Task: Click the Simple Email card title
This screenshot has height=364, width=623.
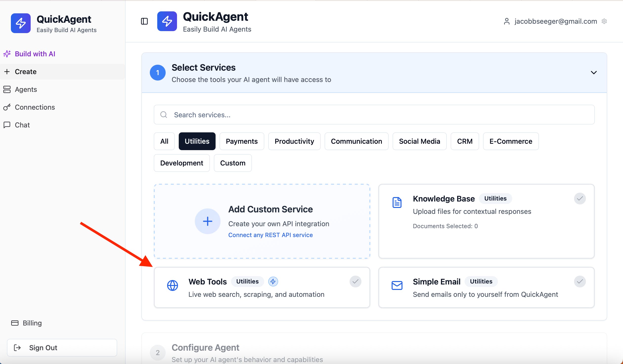Action: point(437,282)
